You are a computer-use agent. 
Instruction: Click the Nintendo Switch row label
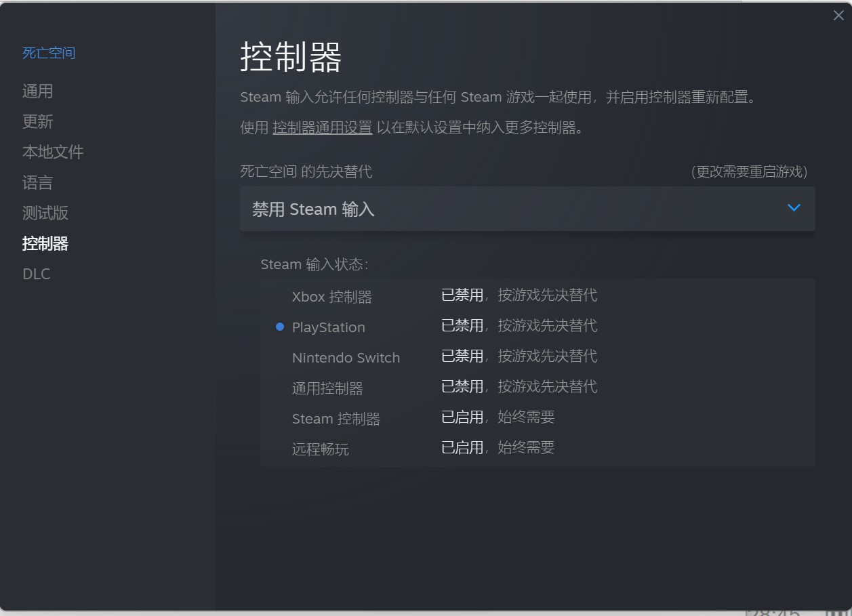coord(346,358)
